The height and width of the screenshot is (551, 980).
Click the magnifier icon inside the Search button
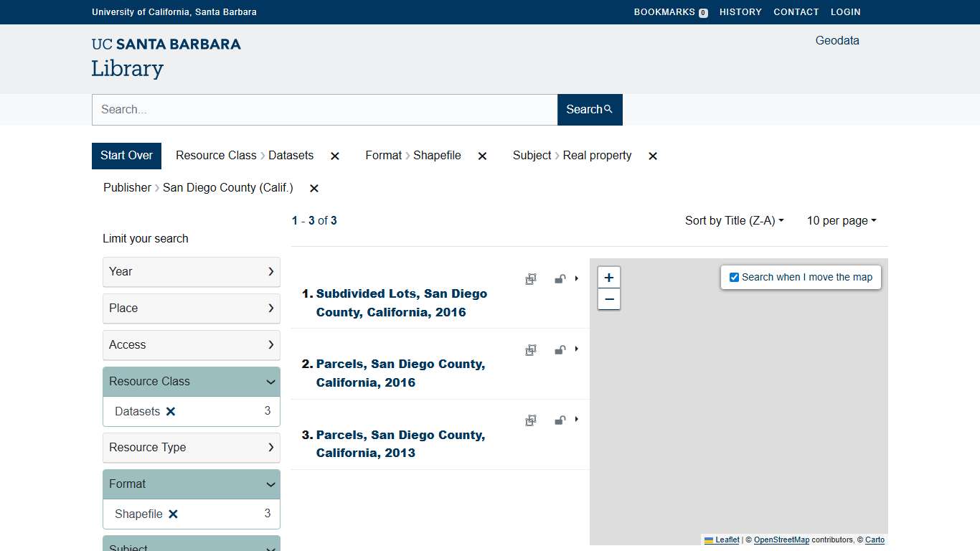coord(607,109)
